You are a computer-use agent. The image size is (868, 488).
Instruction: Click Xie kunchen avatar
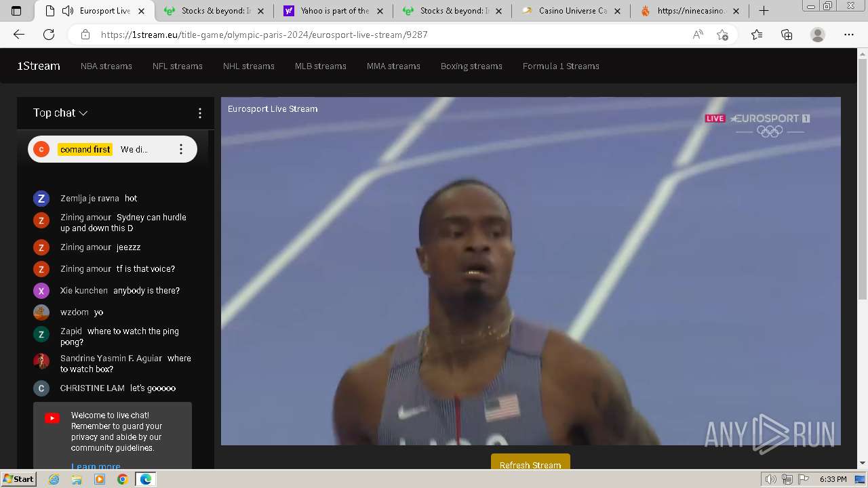tap(41, 291)
